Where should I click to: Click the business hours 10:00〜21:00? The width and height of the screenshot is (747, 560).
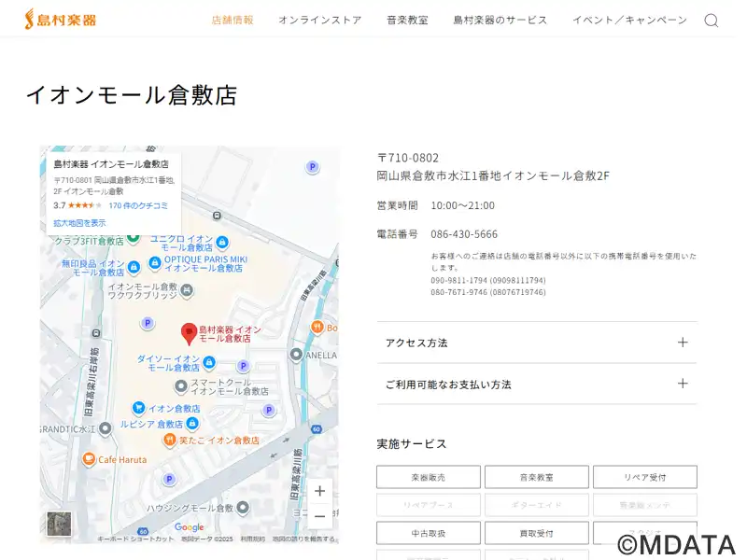[x=462, y=205]
